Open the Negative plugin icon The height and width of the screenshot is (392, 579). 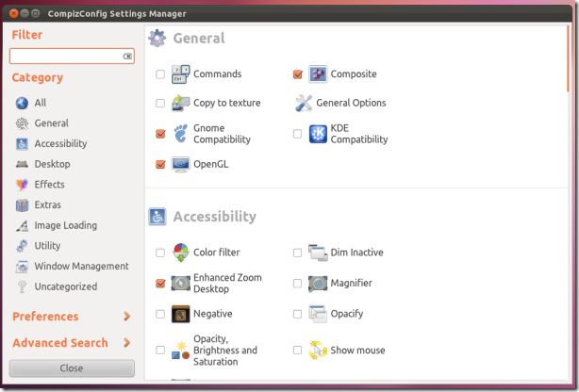click(180, 314)
